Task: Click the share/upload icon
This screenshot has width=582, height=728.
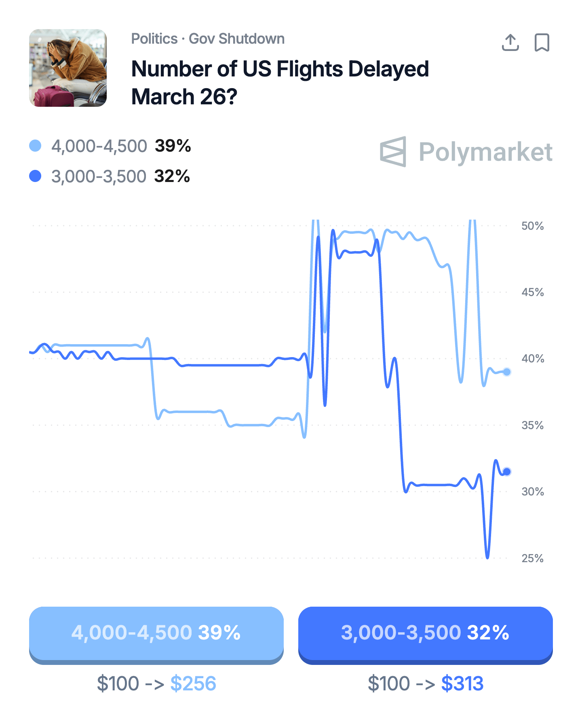Action: click(x=510, y=42)
